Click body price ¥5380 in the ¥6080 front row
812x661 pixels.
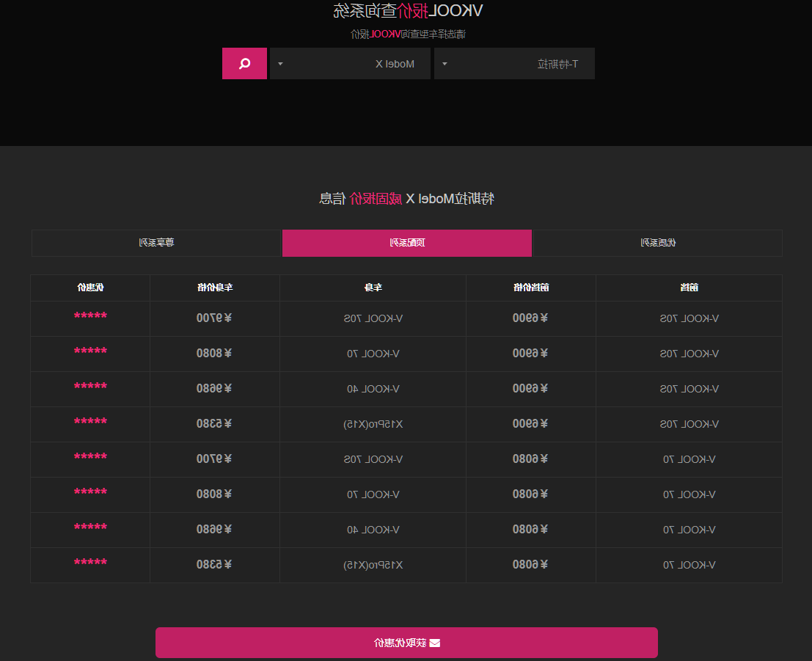pos(214,565)
